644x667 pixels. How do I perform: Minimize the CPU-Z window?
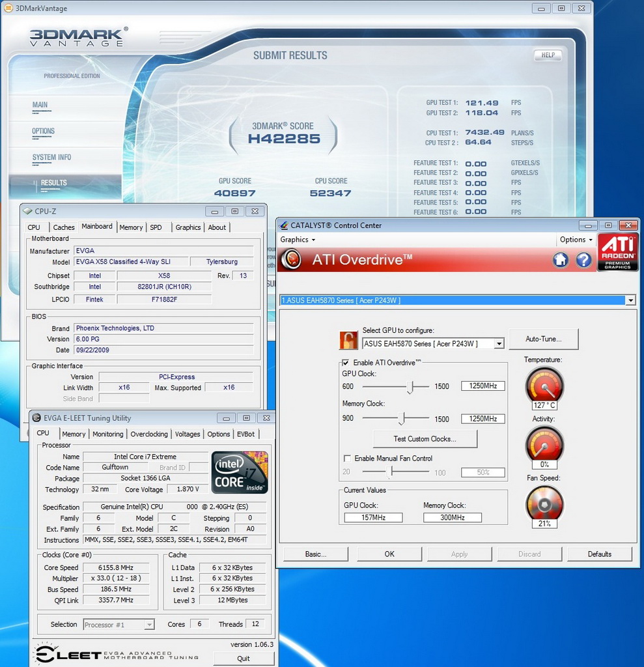[215, 212]
